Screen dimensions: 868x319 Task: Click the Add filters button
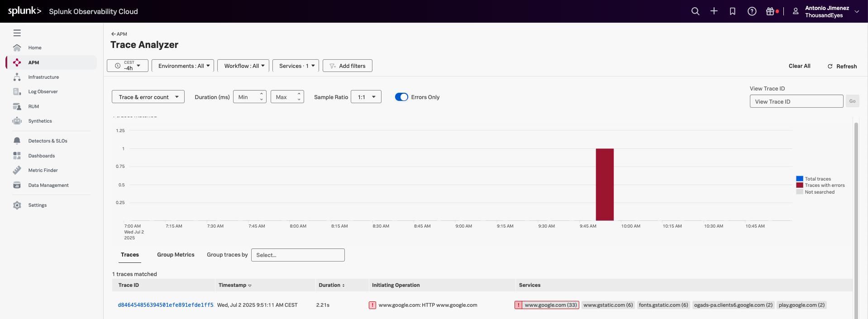(x=348, y=66)
